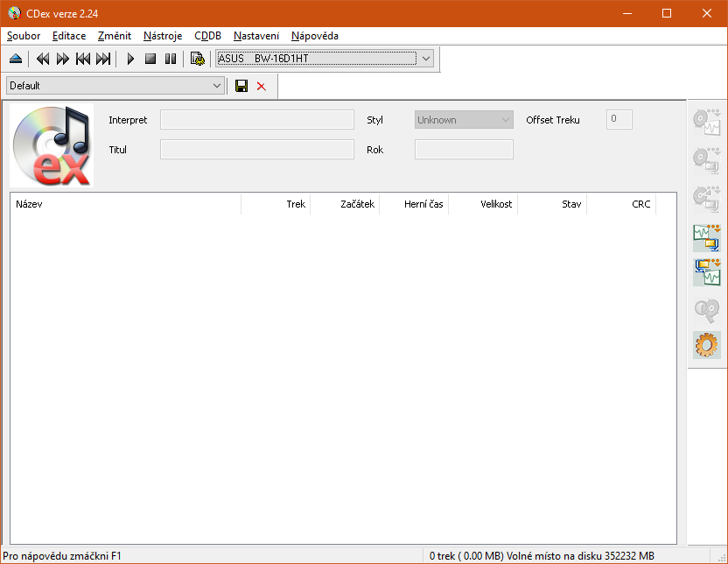Screen dimensions: 728x564
Task: Open the Editace menu
Action: click(x=69, y=36)
